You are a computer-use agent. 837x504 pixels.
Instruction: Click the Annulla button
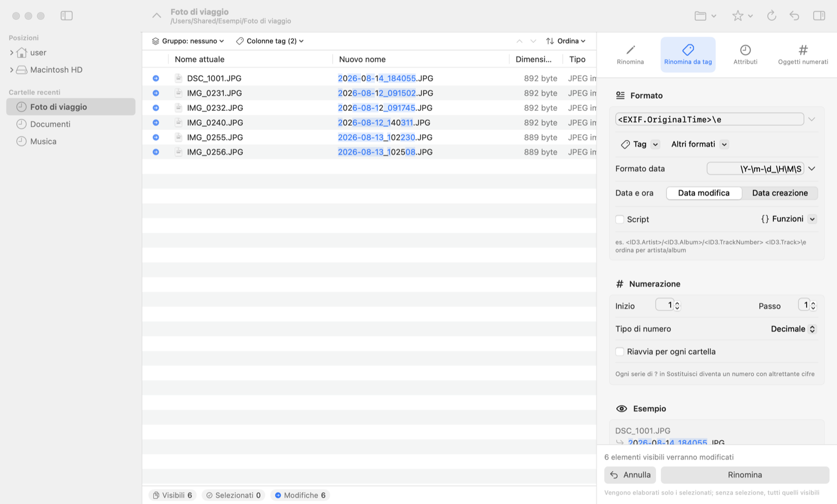630,475
